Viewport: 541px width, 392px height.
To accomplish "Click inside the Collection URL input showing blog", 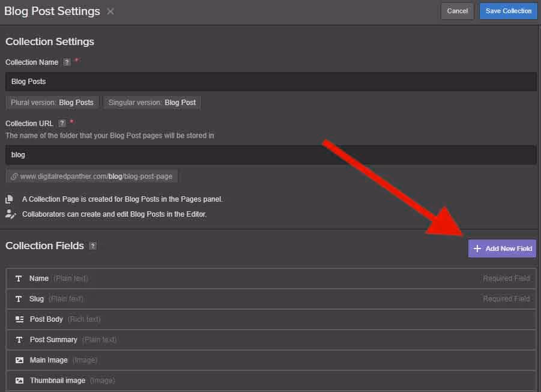I will click(270, 154).
